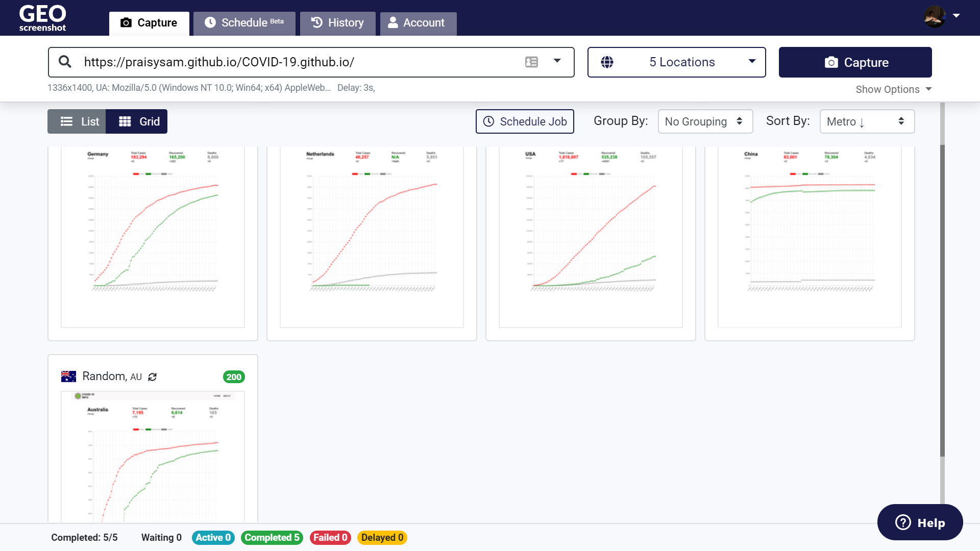980x551 pixels.
Task: Click the device profile card icon in URL bar
Action: (531, 62)
